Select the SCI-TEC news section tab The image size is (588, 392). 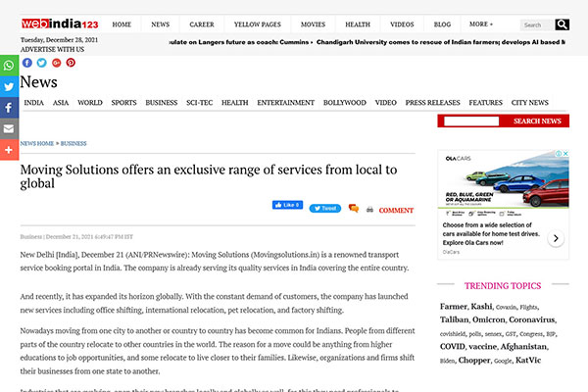[x=200, y=102]
